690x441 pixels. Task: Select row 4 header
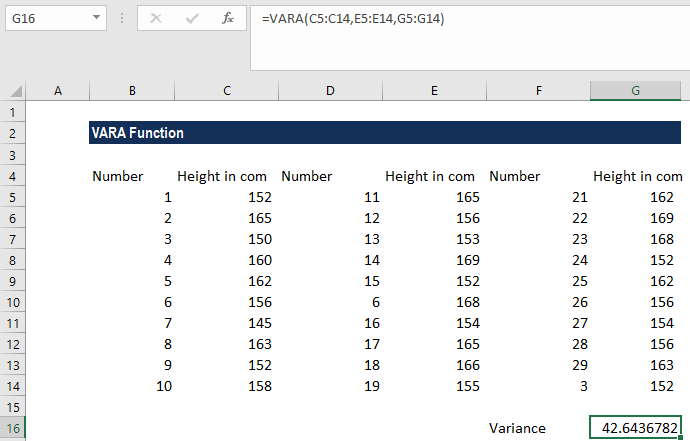point(13,176)
